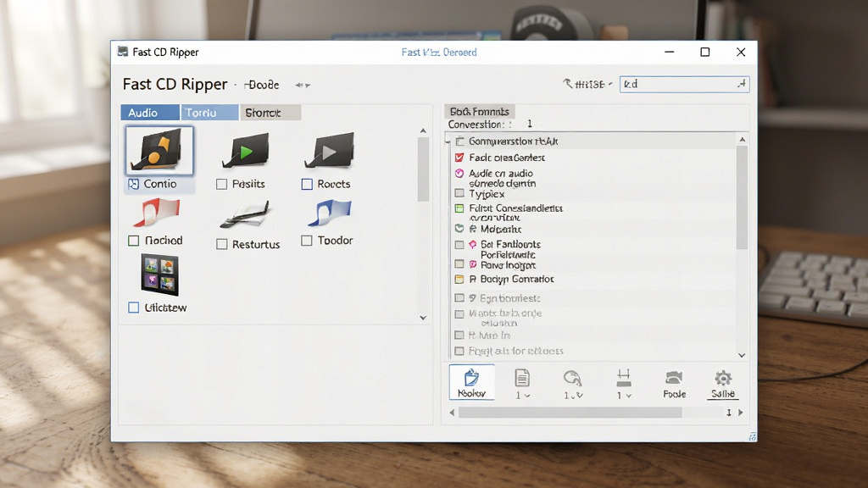The height and width of the screenshot is (488, 868).
Task: Enable the Tyiplex checkbox
Action: (459, 193)
